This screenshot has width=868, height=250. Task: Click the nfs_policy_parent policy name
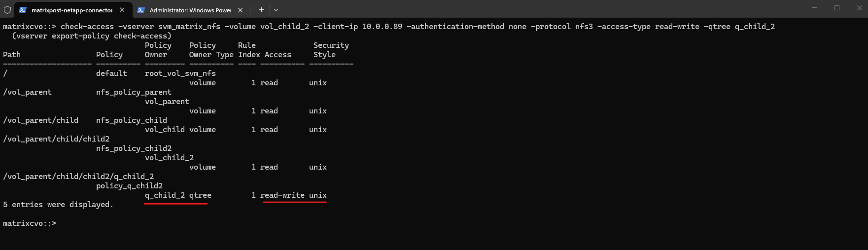[134, 92]
